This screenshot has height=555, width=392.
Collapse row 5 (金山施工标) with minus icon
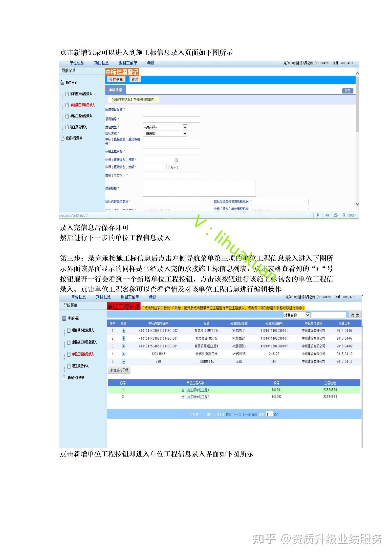click(x=124, y=362)
